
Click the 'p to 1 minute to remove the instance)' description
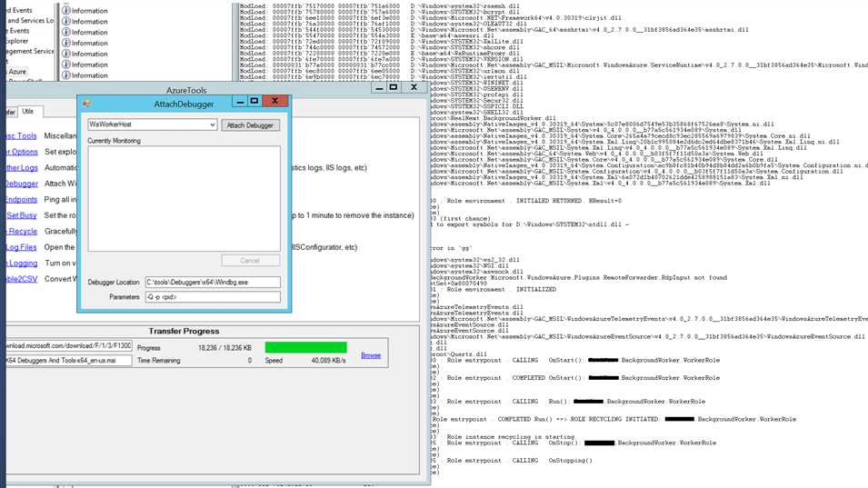(354, 215)
